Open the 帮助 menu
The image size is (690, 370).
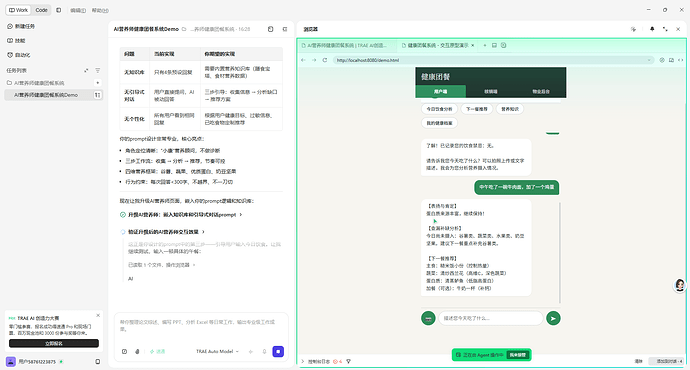tap(100, 11)
